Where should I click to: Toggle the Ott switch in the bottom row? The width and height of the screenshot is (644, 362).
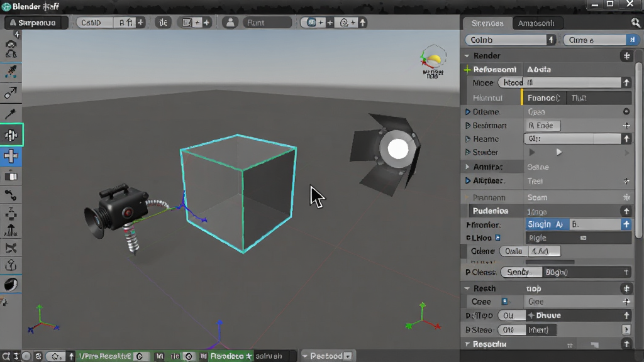click(512, 329)
